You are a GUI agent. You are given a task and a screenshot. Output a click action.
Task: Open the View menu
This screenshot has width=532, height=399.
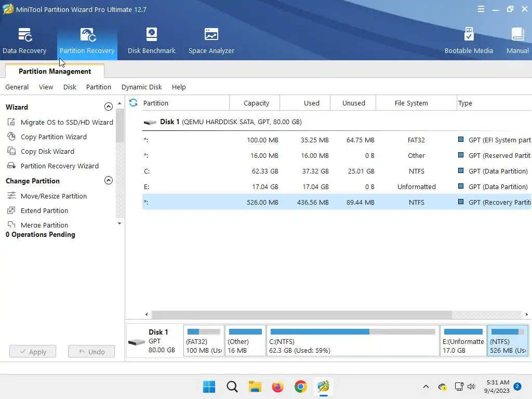point(46,87)
